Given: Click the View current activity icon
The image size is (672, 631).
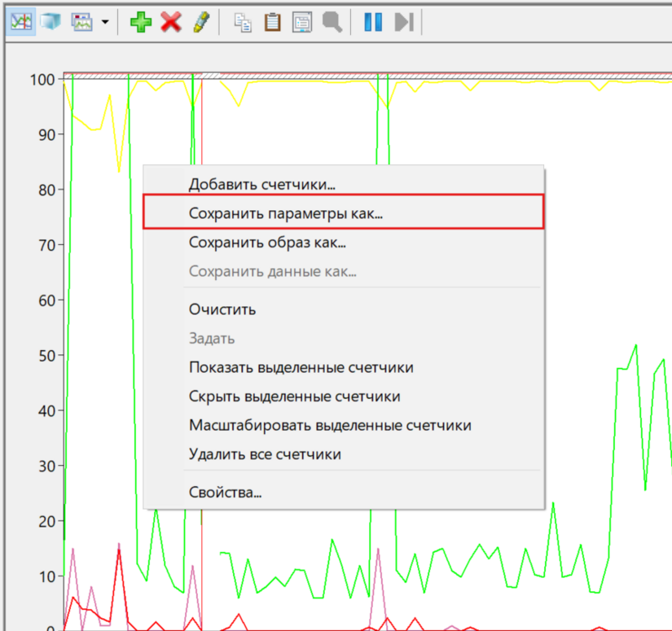Looking at the screenshot, I should coord(21,22).
